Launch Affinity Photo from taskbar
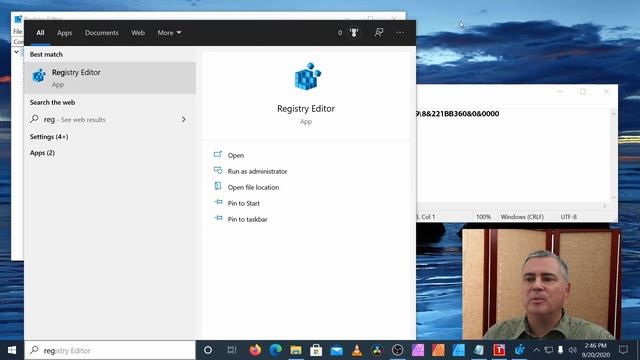The height and width of the screenshot is (360, 640). [x=418, y=350]
